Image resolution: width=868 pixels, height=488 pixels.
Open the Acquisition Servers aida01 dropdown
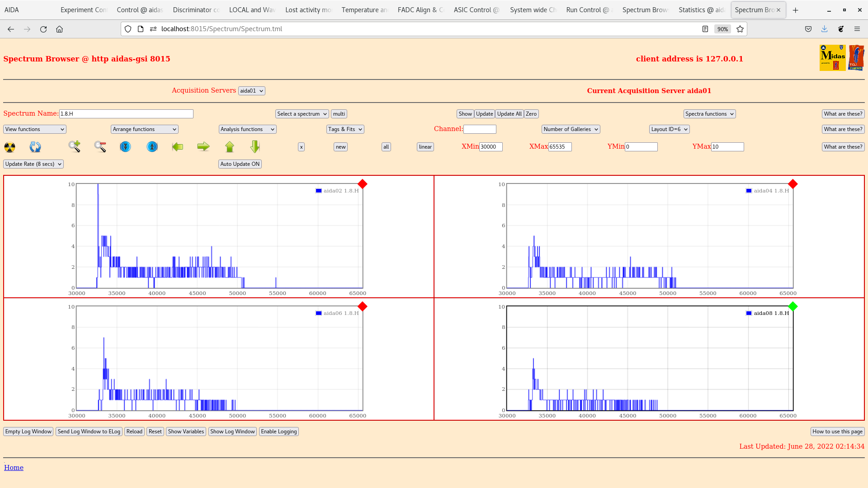[251, 91]
